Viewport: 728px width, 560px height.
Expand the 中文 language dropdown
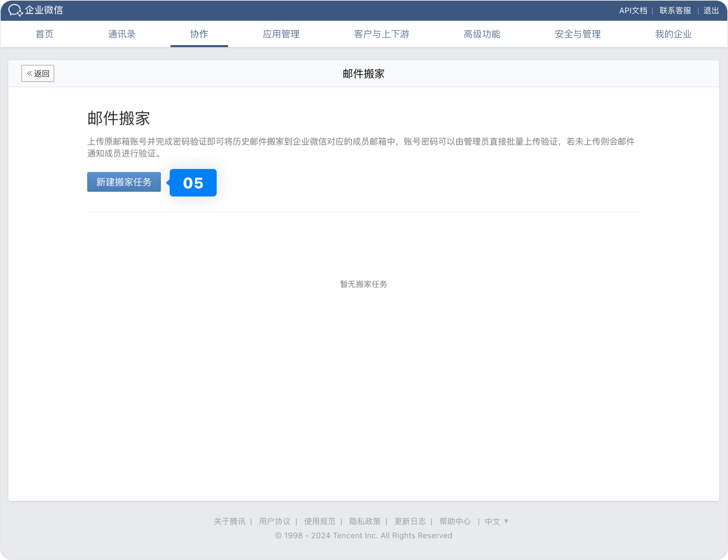coord(496,521)
